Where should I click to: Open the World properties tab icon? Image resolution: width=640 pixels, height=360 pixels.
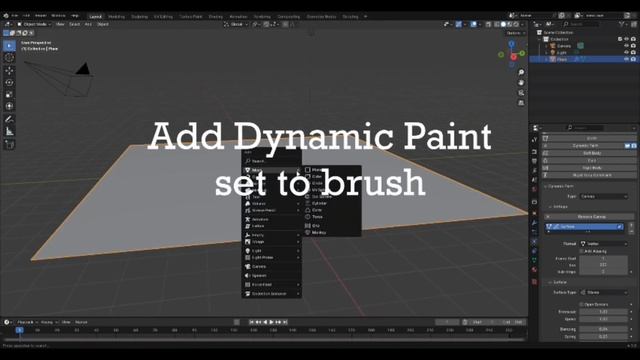[534, 190]
